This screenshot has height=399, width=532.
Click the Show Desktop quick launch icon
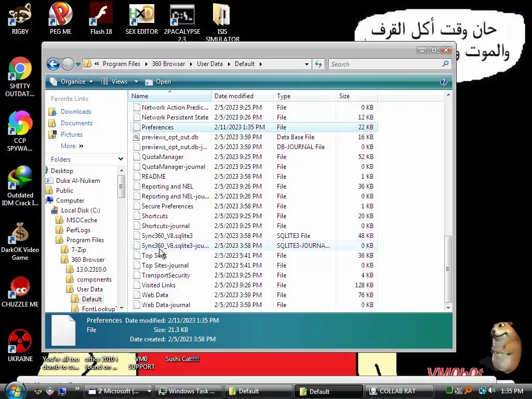(62, 391)
